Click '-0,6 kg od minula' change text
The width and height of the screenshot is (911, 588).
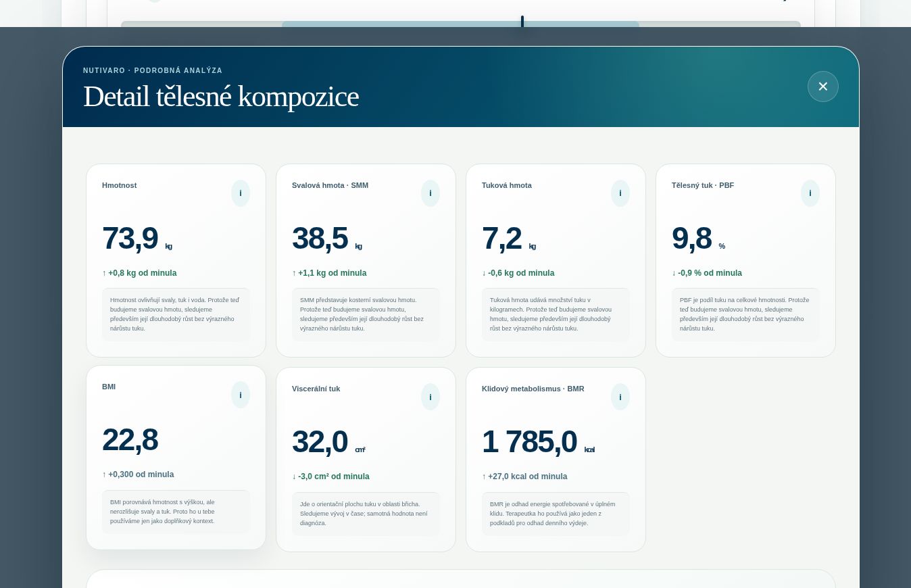[x=518, y=273]
